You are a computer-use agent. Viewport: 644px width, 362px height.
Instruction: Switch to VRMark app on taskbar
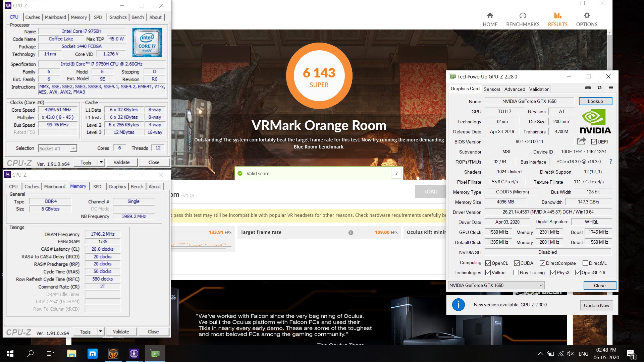tap(113, 354)
